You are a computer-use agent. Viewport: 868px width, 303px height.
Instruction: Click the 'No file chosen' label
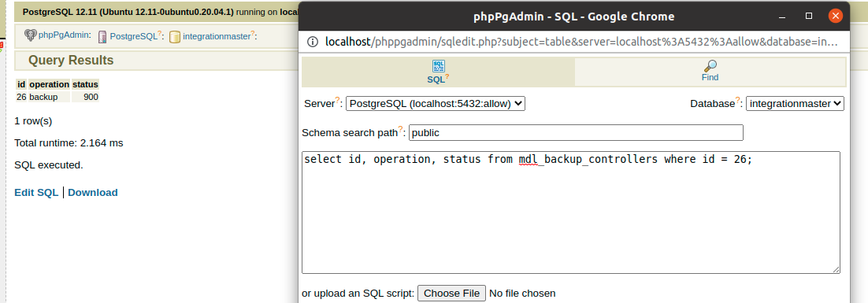point(522,293)
